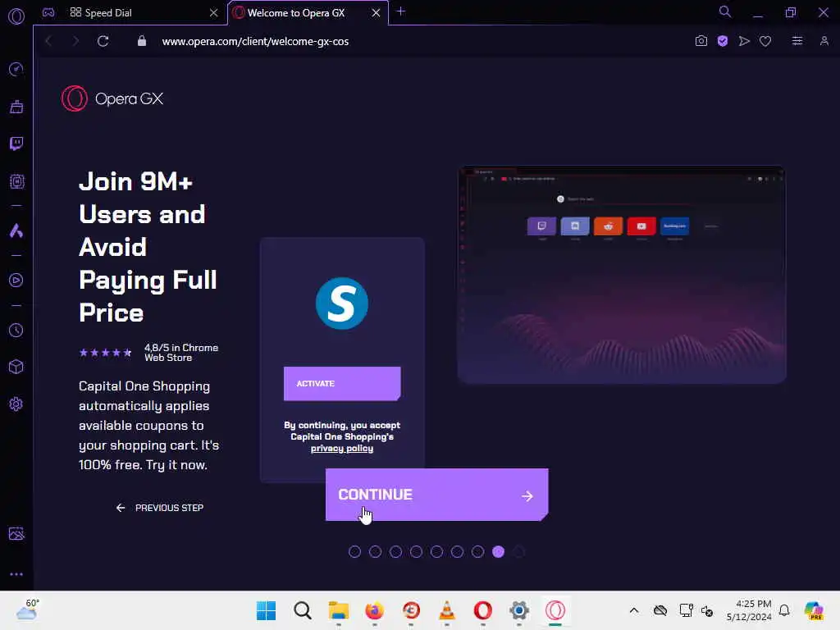This screenshot has height=630, width=840.
Task: Open sidebar three-dots more options
Action: 16,574
